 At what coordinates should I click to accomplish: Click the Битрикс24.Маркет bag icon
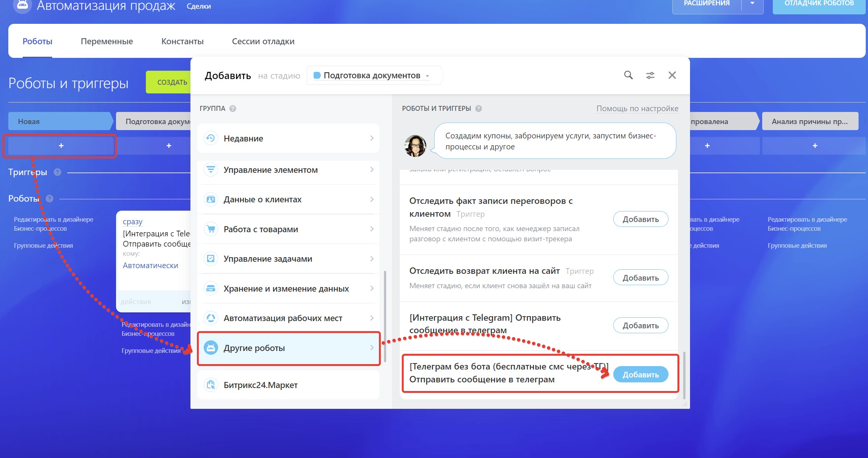tap(211, 385)
